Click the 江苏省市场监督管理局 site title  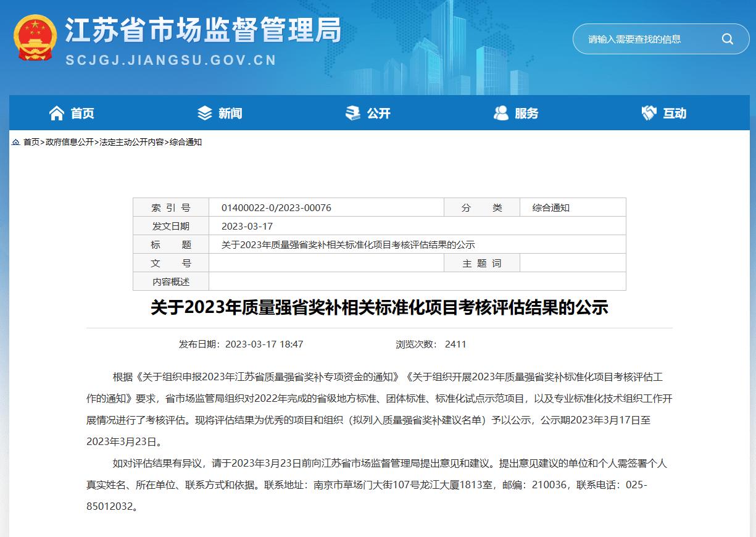203,30
